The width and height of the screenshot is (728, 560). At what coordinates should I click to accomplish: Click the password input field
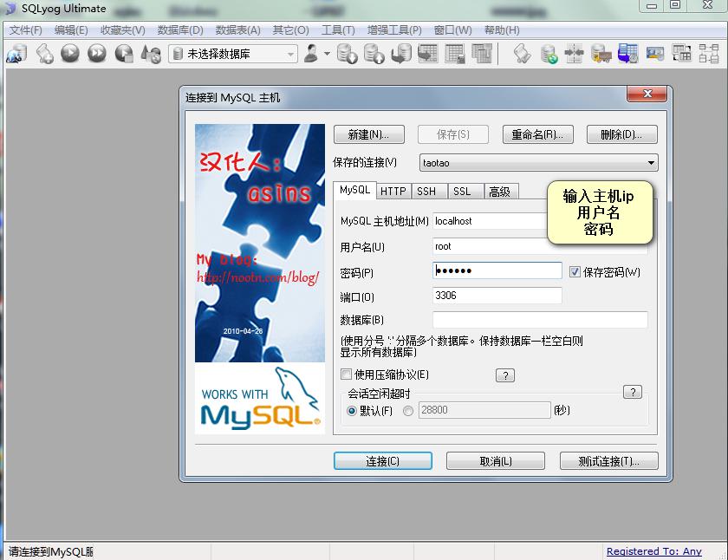pos(497,270)
